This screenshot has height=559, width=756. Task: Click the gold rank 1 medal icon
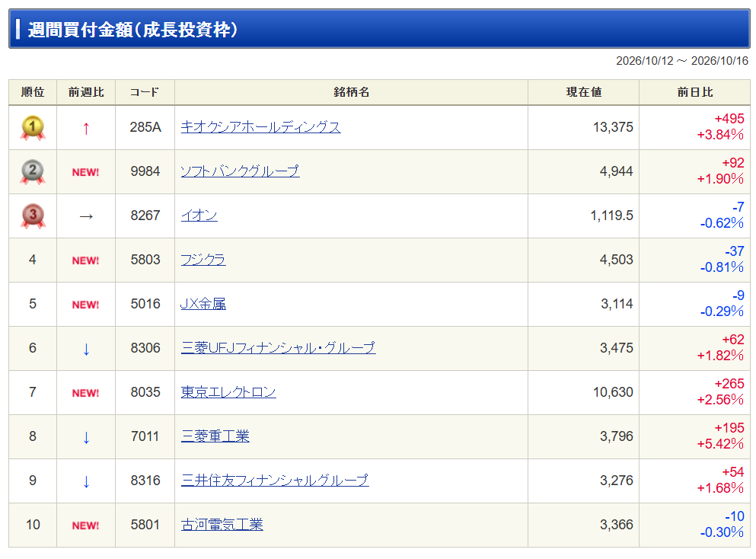tap(33, 128)
